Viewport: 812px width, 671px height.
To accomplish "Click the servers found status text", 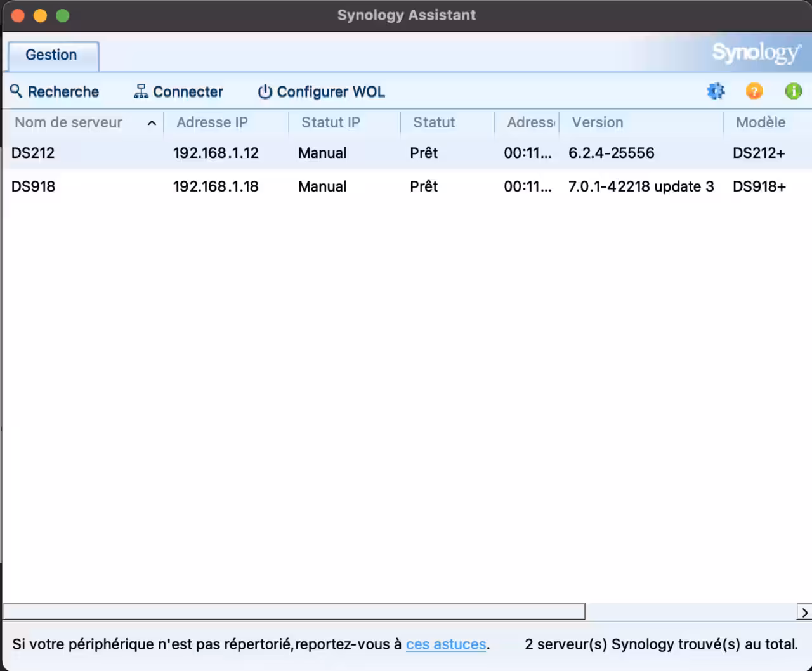I will pyautogui.click(x=661, y=644).
